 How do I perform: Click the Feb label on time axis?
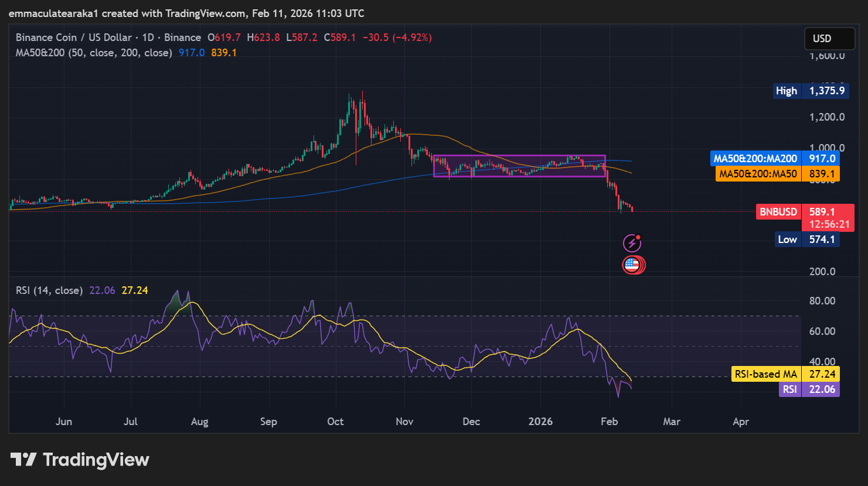click(609, 422)
